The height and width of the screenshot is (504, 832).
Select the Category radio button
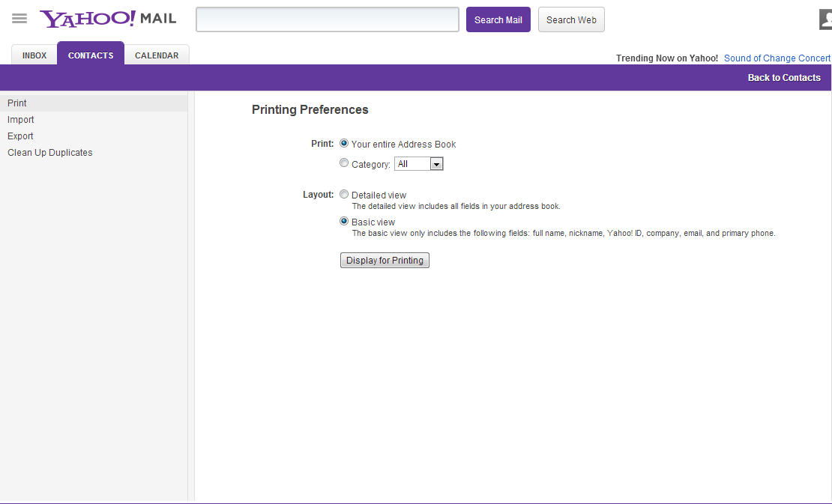(x=344, y=163)
